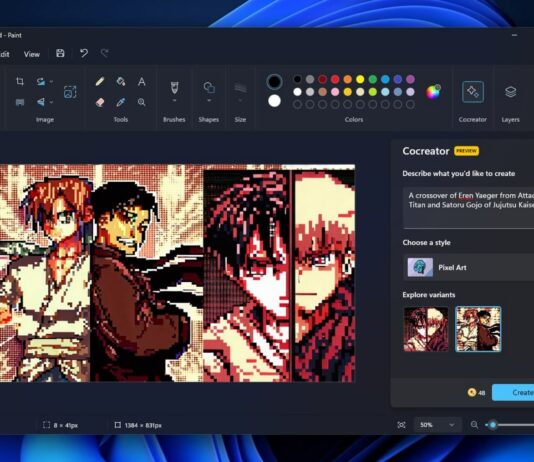This screenshot has width=534, height=462.
Task: Click the Create button
Action: click(x=513, y=393)
